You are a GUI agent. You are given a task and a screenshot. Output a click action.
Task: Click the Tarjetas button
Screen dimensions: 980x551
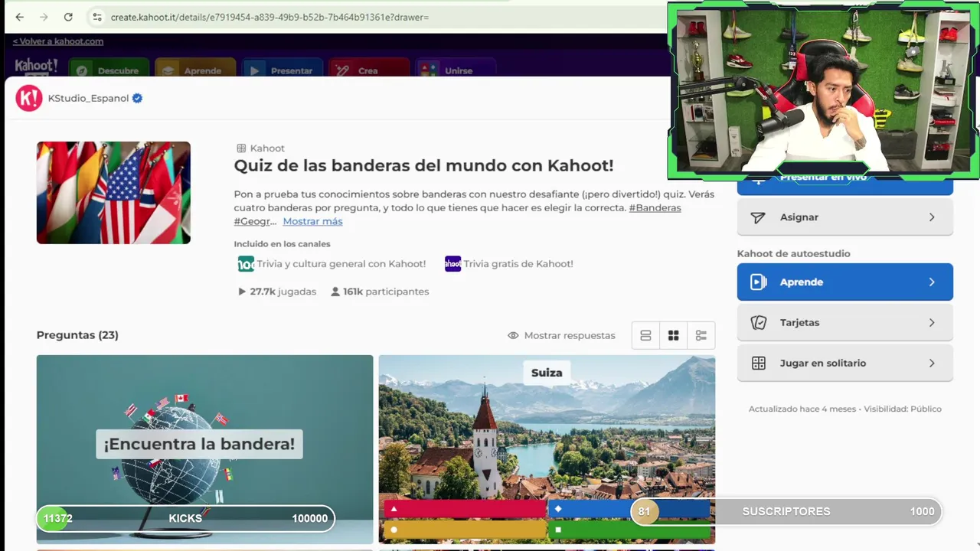(x=844, y=322)
